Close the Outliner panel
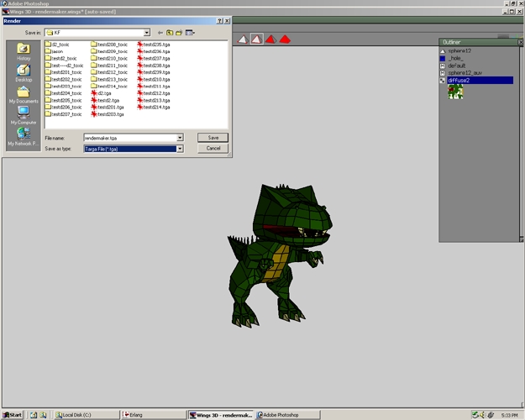The image size is (525, 420). point(521,42)
